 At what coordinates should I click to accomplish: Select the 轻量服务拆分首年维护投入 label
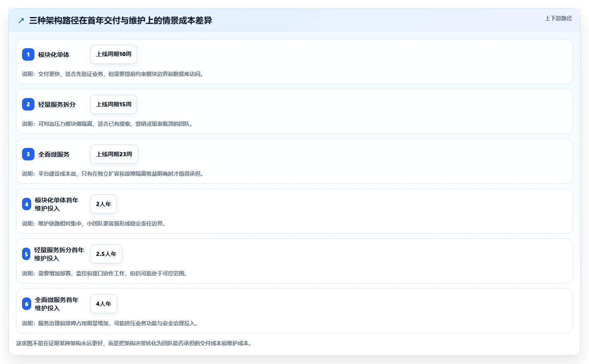click(59, 254)
